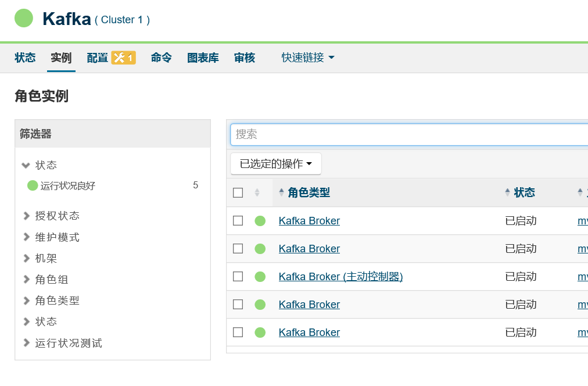The width and height of the screenshot is (588, 386).
Task: Select the 实例 tab
Action: (61, 58)
